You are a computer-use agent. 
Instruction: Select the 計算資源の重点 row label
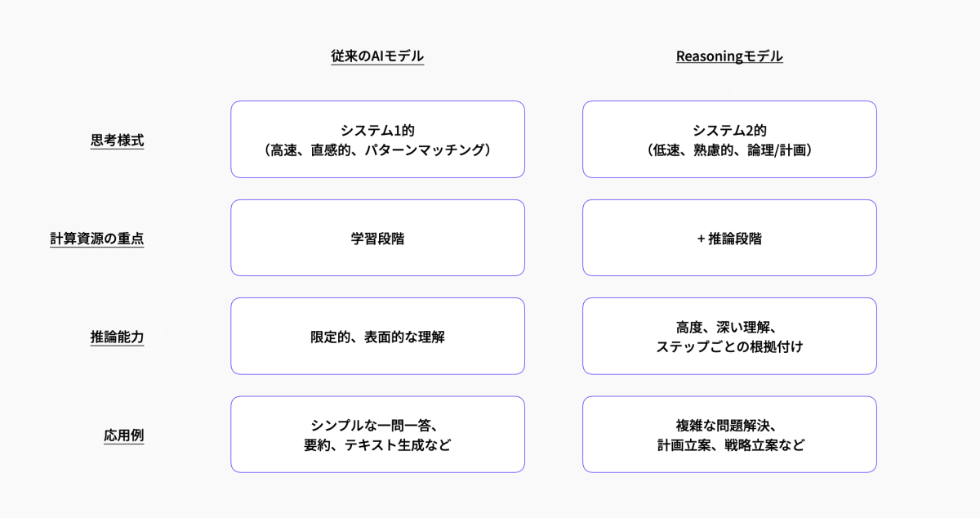[97, 239]
